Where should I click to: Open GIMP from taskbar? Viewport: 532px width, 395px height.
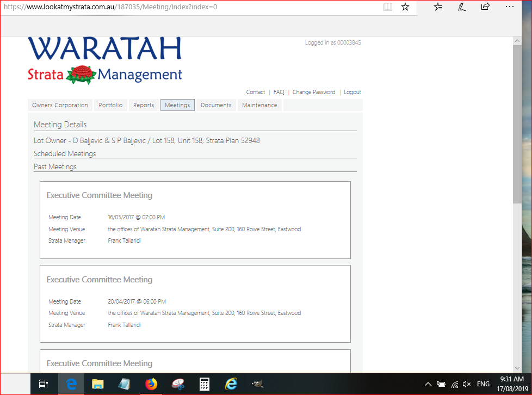[257, 384]
